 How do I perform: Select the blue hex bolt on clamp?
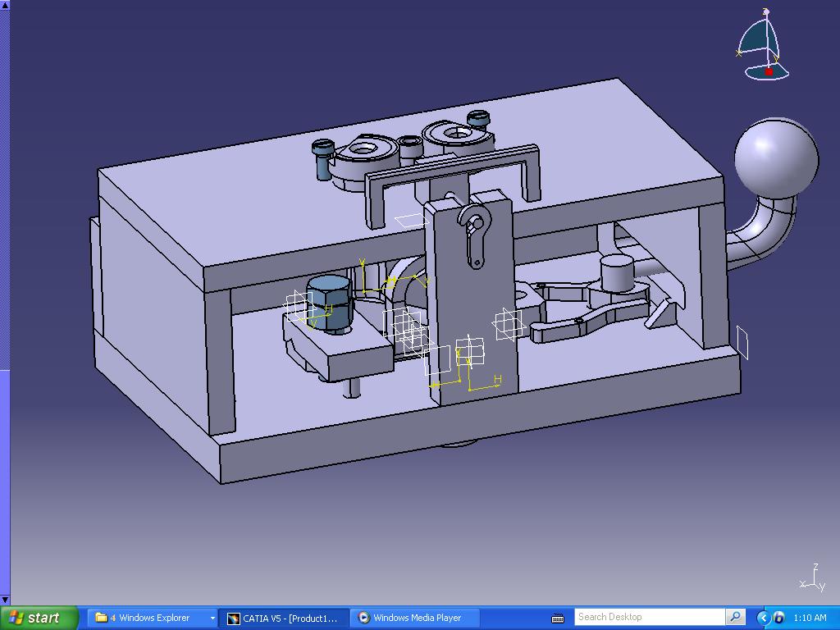tap(330, 304)
